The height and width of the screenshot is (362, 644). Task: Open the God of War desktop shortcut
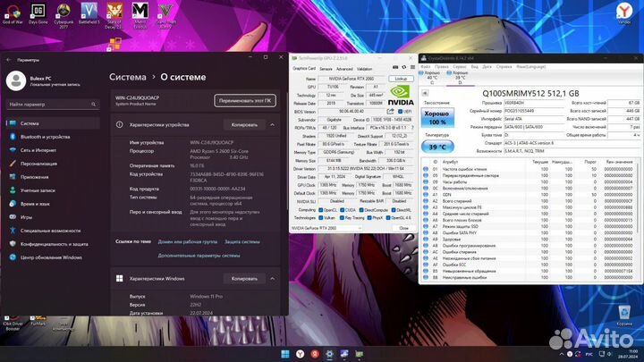(x=13, y=14)
